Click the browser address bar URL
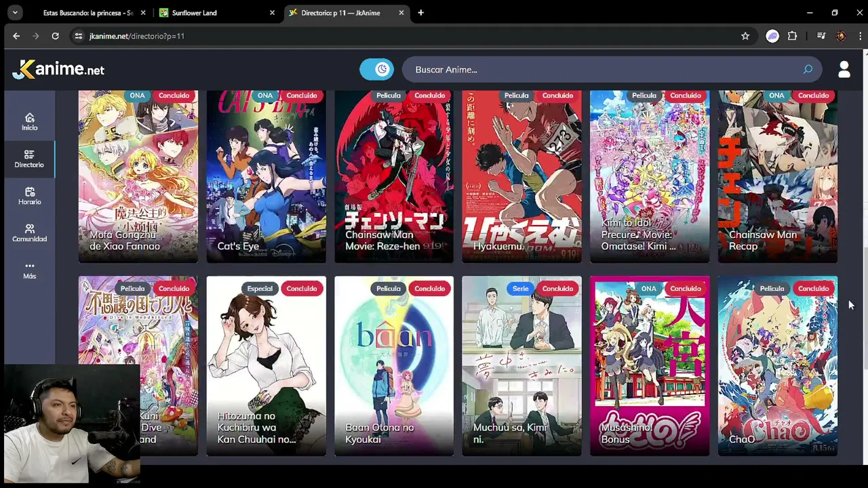868x488 pixels. pyautogui.click(x=136, y=36)
